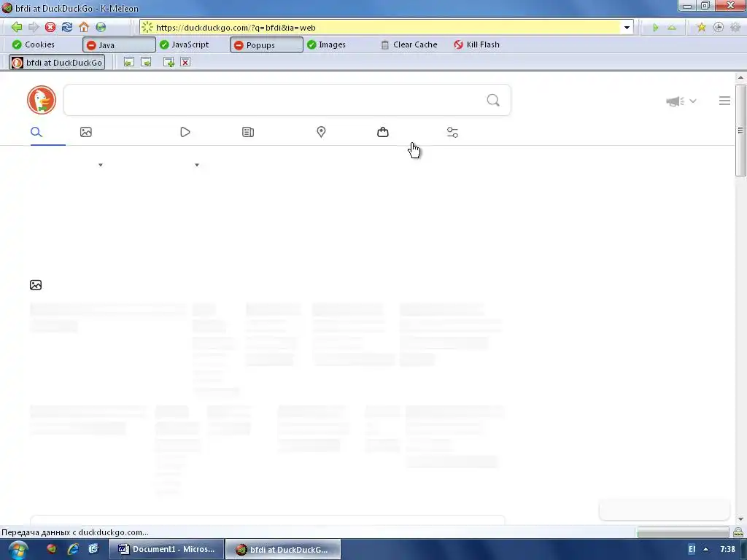Click the green Go play arrow
The height and width of the screenshot is (560, 747).
(x=656, y=28)
